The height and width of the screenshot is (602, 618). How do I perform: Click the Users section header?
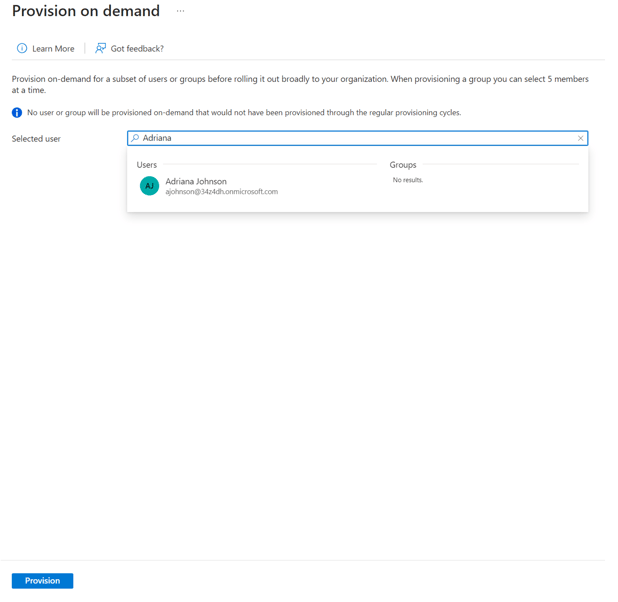pyautogui.click(x=147, y=165)
